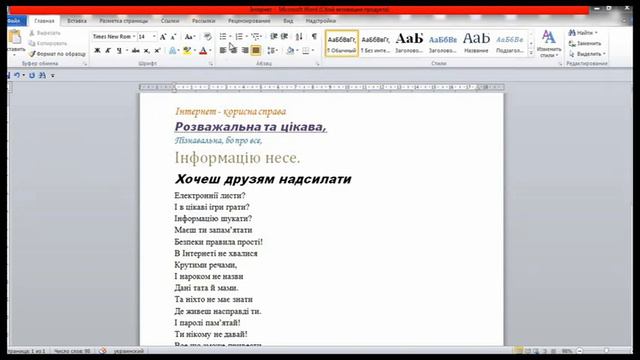The image size is (640, 360).
Task: Open the Стили pane dialog launcher
Action: pos(560,64)
